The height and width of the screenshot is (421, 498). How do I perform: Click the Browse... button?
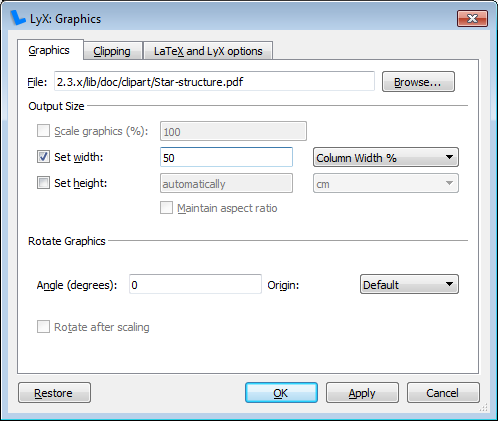(x=418, y=82)
